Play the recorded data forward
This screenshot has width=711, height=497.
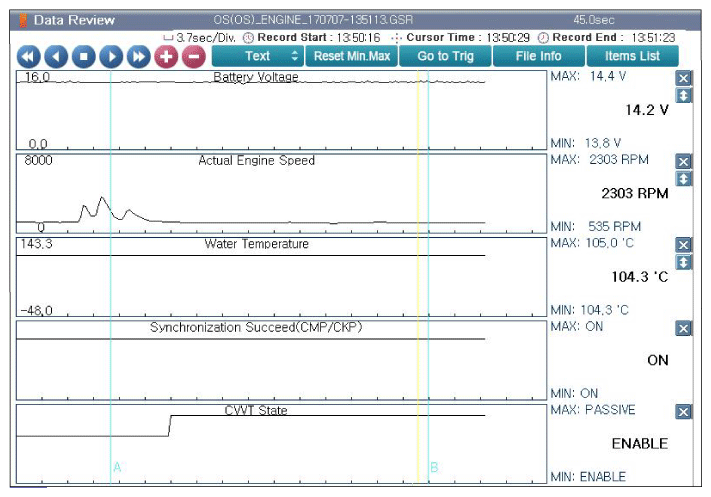click(111, 57)
